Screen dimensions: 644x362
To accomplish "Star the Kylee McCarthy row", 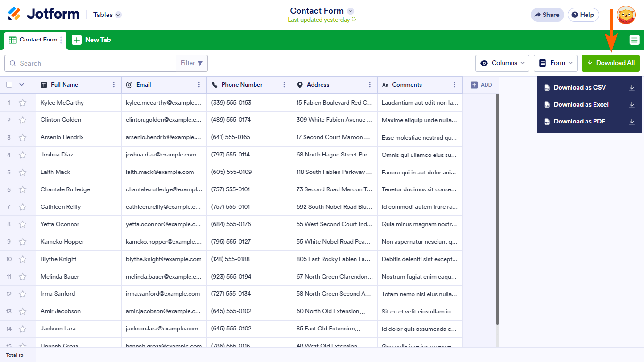I will click(x=23, y=103).
